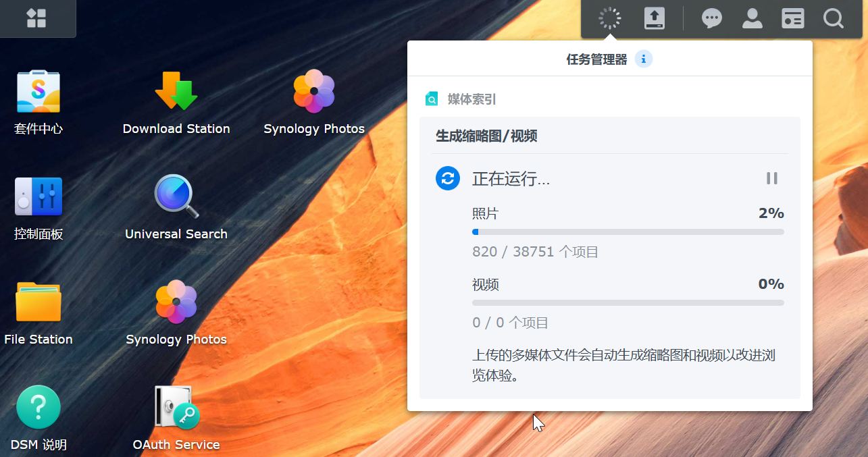Open 套件中心 Package Center icon

coord(39,92)
